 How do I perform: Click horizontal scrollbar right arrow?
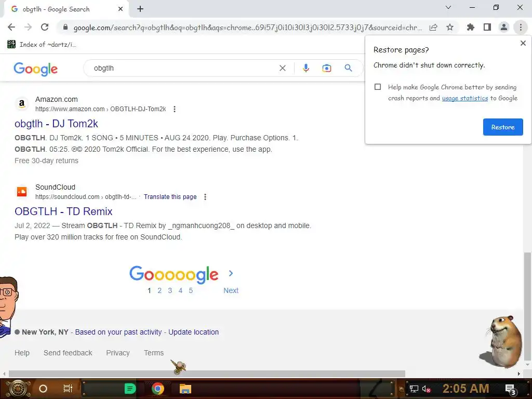click(x=519, y=374)
